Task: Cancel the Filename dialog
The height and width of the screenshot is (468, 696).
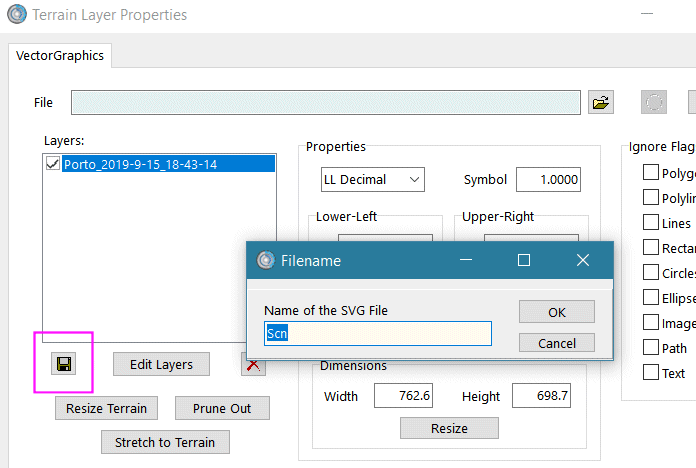Action: pos(557,343)
